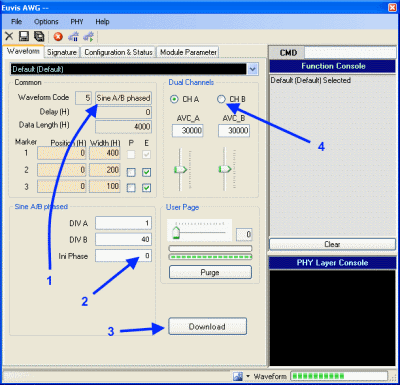Click the AVC_A vertical slider handle
Image resolution: width=400 pixels, height=385 pixels.
tap(180, 169)
